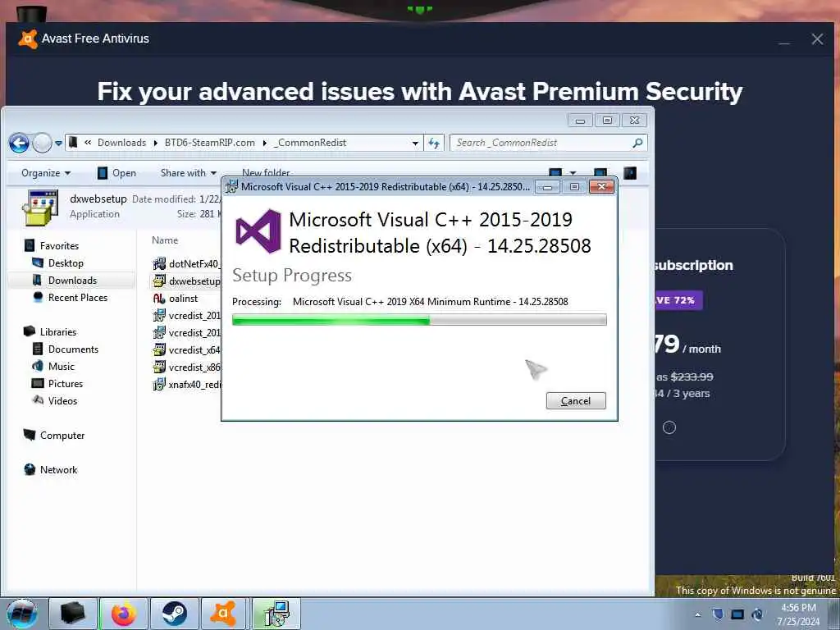The height and width of the screenshot is (630, 840).
Task: Click the Explorer forward navigation arrow
Action: (x=42, y=143)
